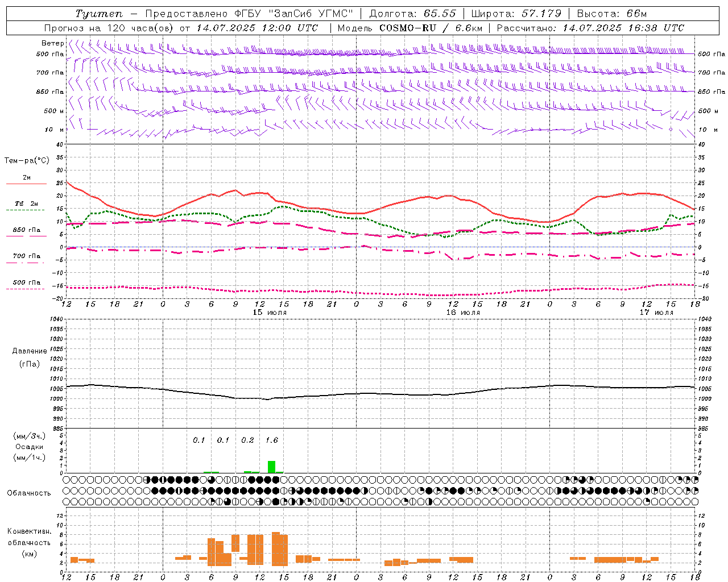Click the "Ветер" wind panel label
Viewport: 728px width, 582px height.
tap(52, 43)
